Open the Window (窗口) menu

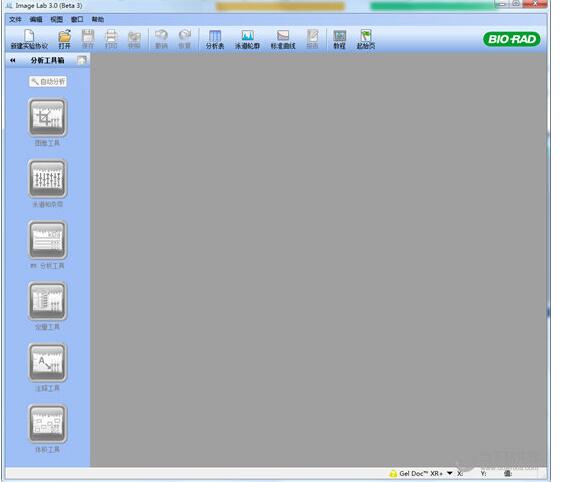[x=77, y=19]
